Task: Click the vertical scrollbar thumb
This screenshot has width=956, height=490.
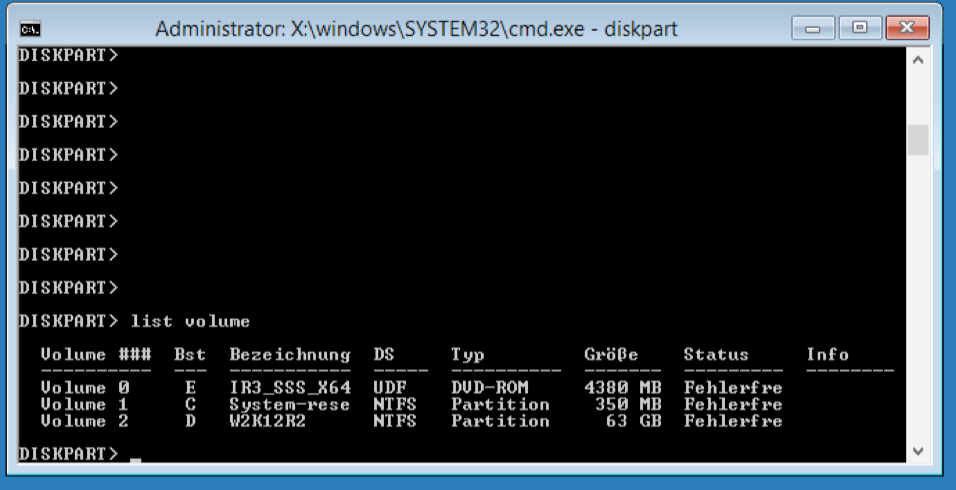Action: pos(918,140)
